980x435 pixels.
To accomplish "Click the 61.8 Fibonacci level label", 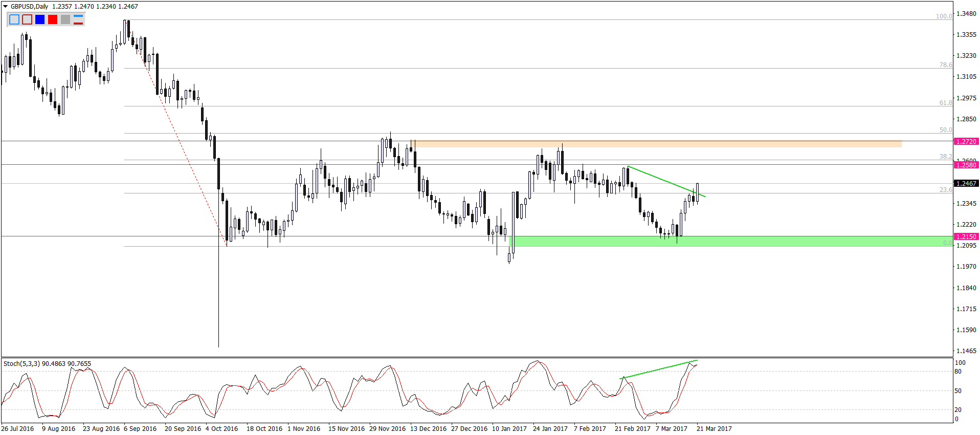I will (946, 103).
